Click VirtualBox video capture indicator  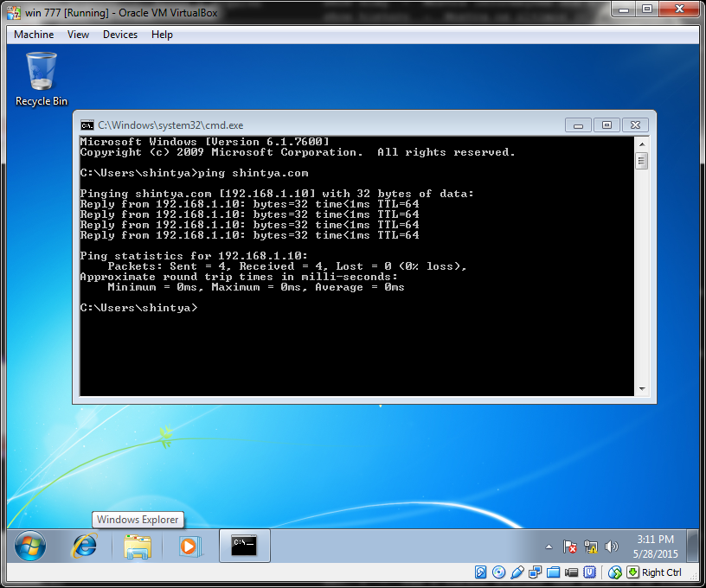(571, 572)
